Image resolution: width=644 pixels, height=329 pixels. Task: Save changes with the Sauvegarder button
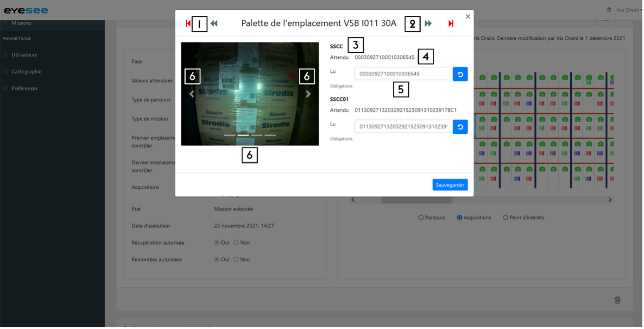[450, 185]
